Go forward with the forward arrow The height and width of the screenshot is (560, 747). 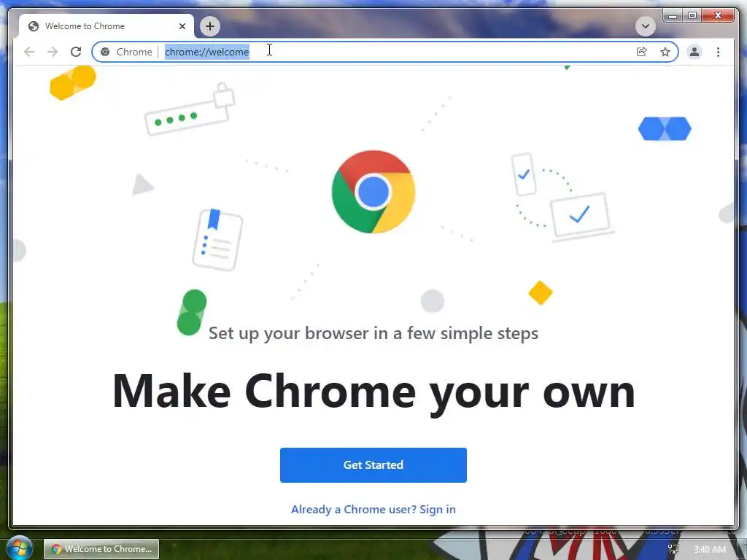53,52
